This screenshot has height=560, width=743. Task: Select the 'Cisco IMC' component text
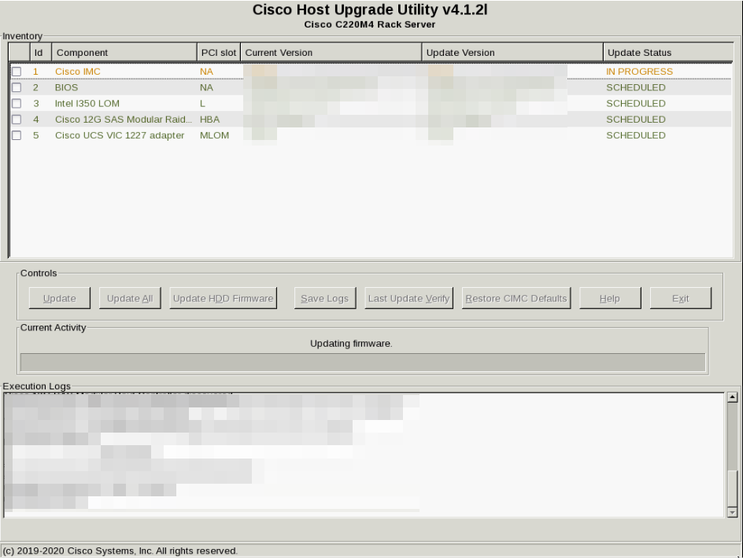(x=78, y=72)
